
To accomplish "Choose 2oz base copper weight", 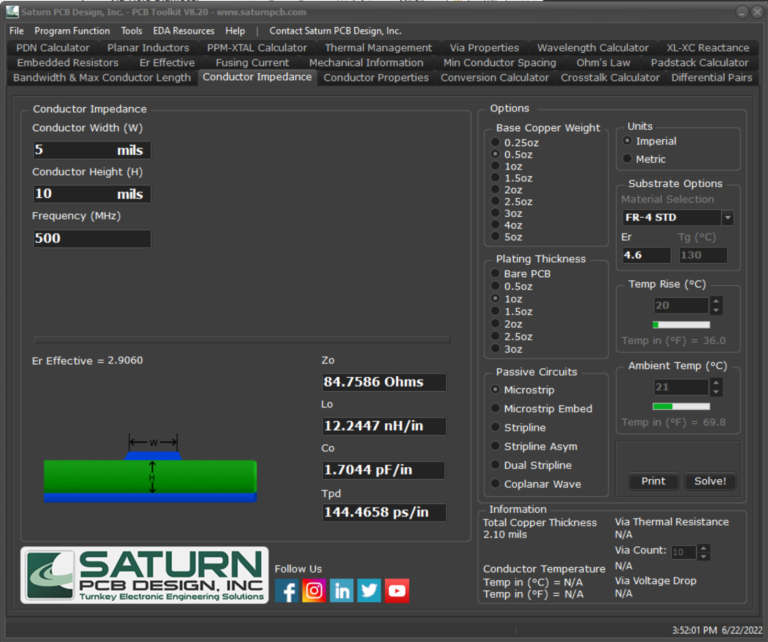I will (495, 190).
